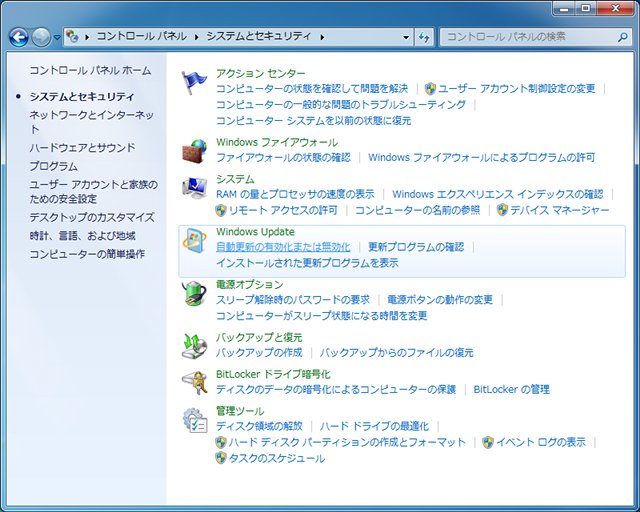Open インストールされた更新プログラムを表示

point(307,263)
